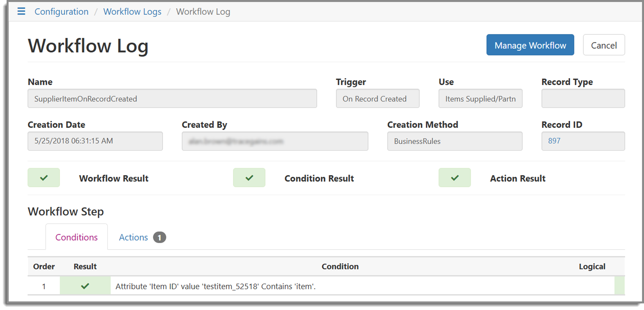Click the Logical column header
Screen dimensions: 644x310
(592, 266)
